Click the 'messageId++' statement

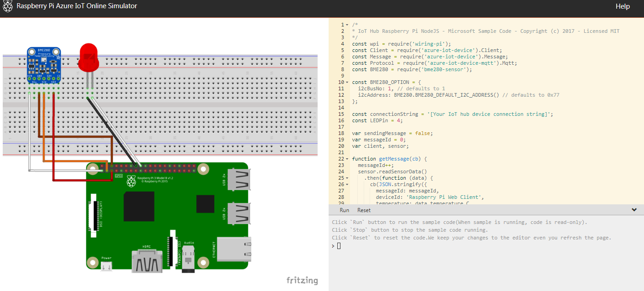(375, 165)
